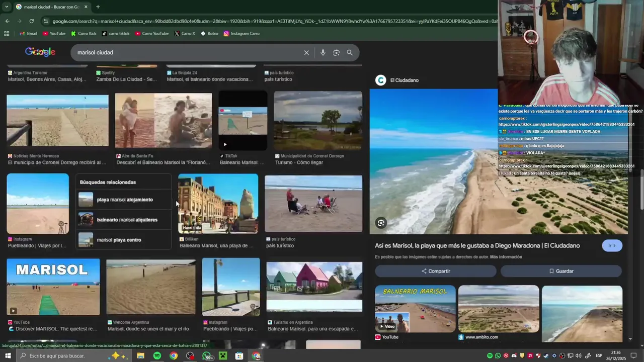Click 'Balneario Marisol, una playa de' caption
Viewport: 644px width, 362px height.
(x=216, y=246)
